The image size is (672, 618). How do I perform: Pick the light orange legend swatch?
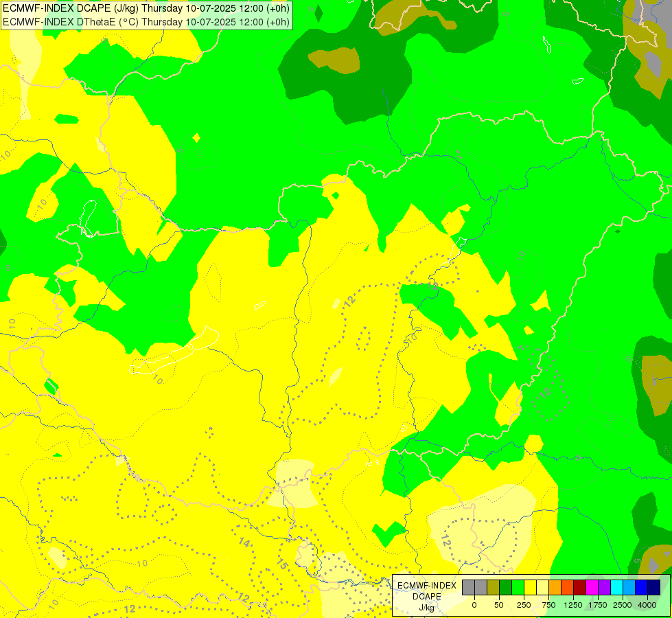point(555,587)
